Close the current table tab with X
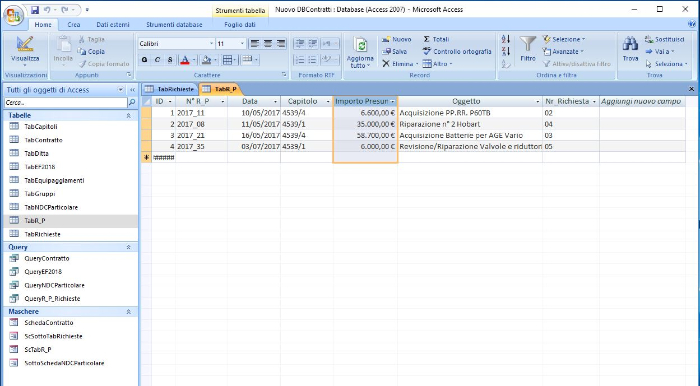Screen dimensions: 700x386 692,89
